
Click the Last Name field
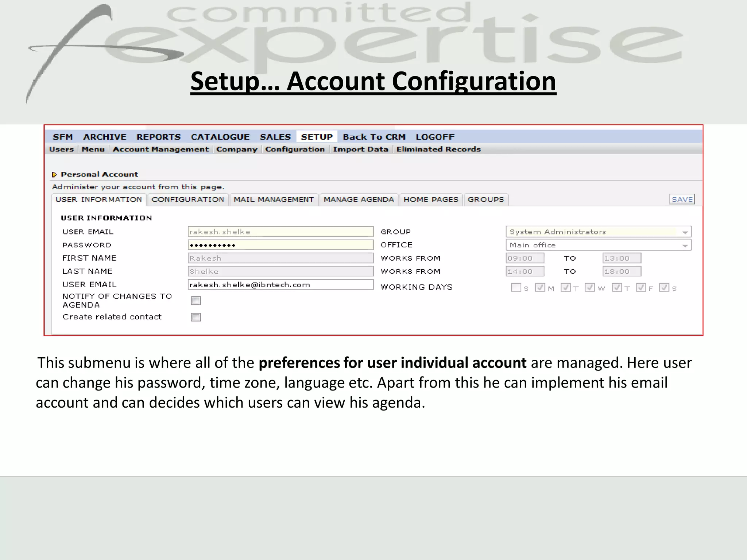coord(281,271)
